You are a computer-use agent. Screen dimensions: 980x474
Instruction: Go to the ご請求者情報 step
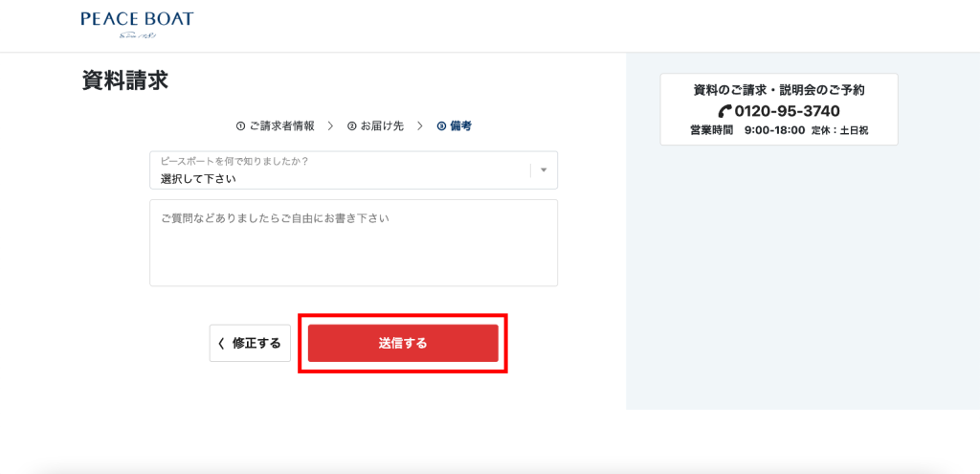coord(281,126)
